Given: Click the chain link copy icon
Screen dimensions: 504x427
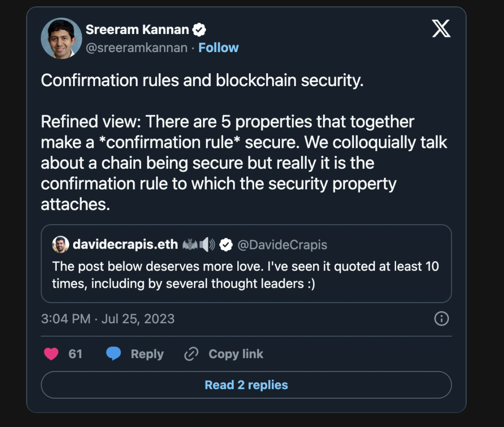Looking at the screenshot, I should point(191,354).
